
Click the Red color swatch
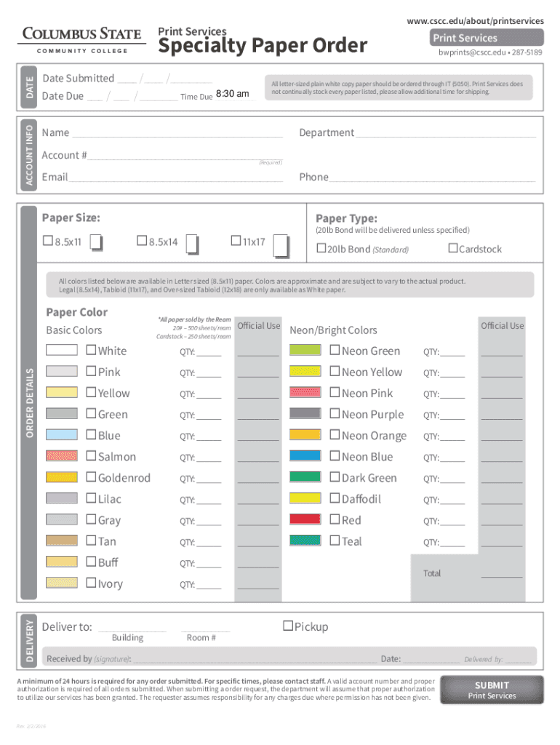[x=305, y=519]
